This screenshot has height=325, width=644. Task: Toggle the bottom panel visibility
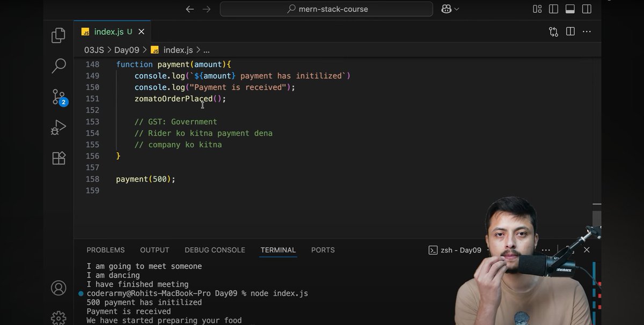[570, 9]
